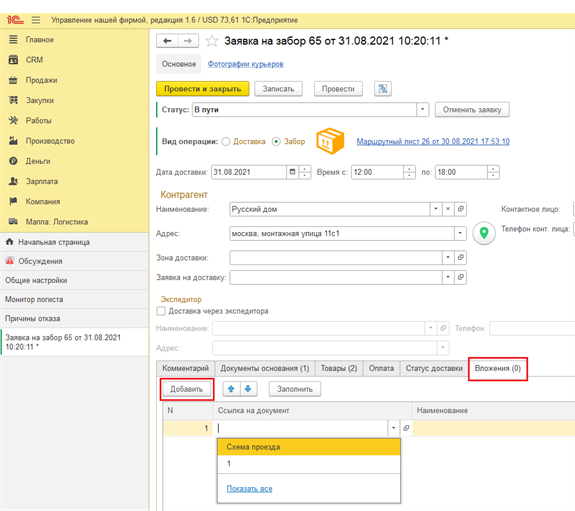Add document to favorites with star icon
This screenshot has width=575, height=511.
click(x=212, y=41)
